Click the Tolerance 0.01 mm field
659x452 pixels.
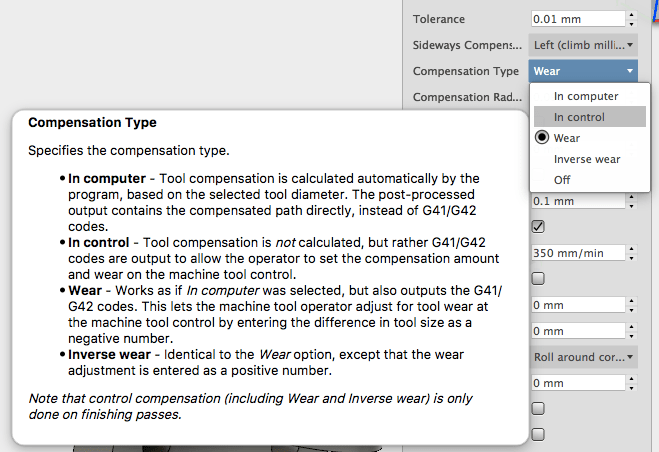coord(576,19)
